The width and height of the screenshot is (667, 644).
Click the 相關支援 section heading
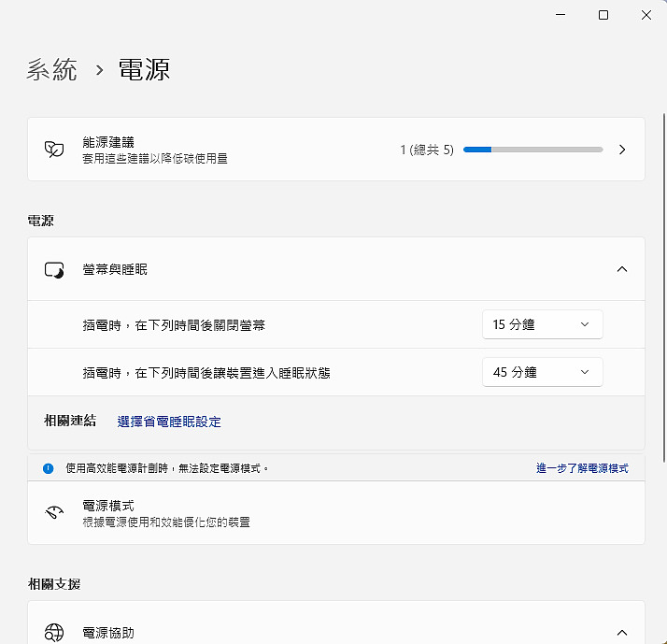[54, 584]
